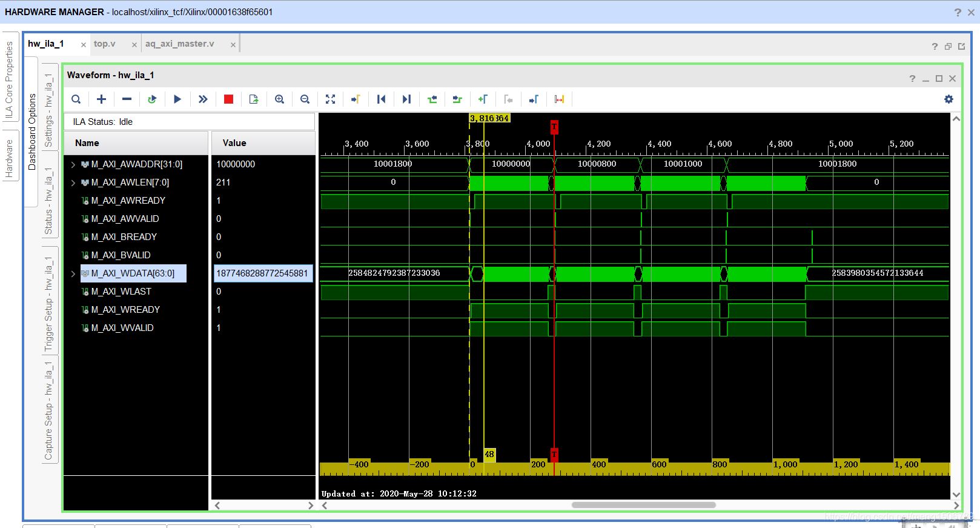
Task: Select value 10000000 of AWADDR
Action: pos(236,164)
